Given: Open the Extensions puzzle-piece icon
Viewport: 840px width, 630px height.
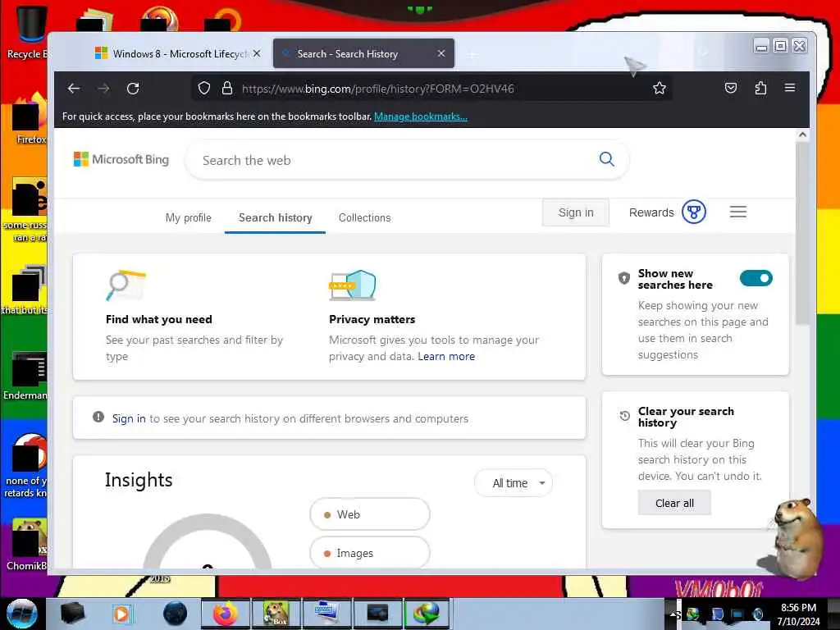Looking at the screenshot, I should click(x=760, y=88).
